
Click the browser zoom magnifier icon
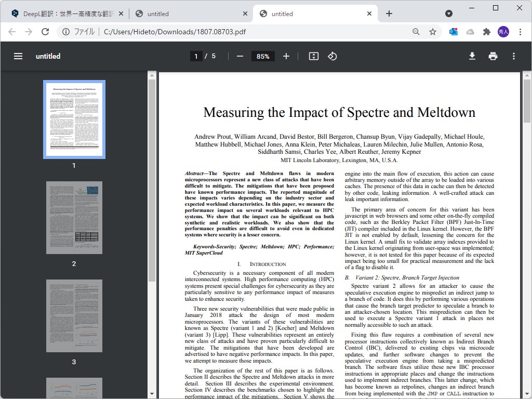(416, 32)
